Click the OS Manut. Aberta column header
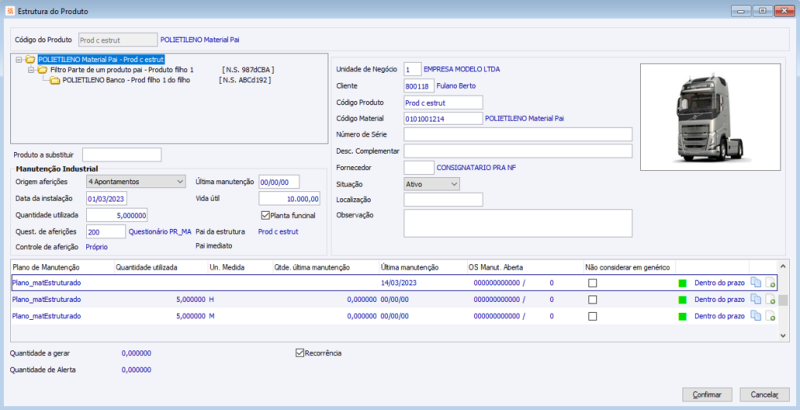Screen dimensions: 800x410 (x=524, y=267)
